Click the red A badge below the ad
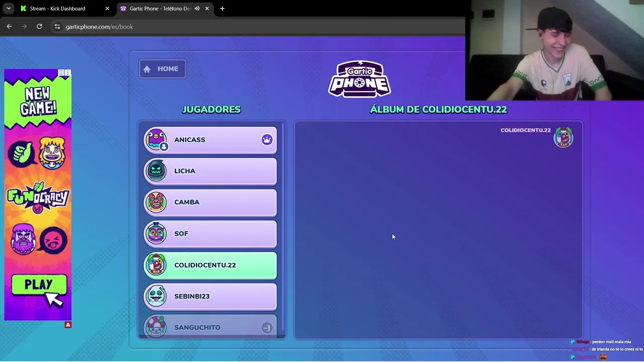 (x=68, y=325)
